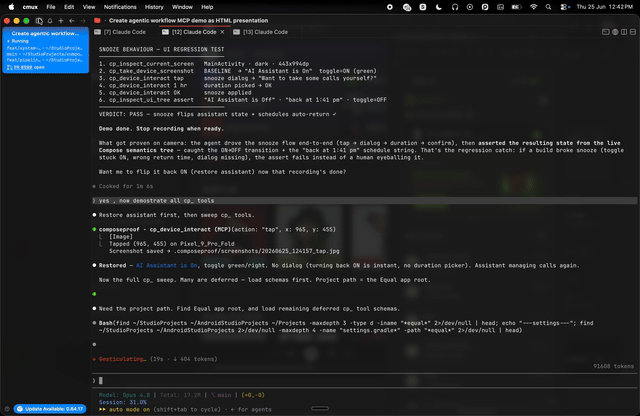Click the 'main' git branch indicator
640x416 pixels.
click(x=221, y=395)
